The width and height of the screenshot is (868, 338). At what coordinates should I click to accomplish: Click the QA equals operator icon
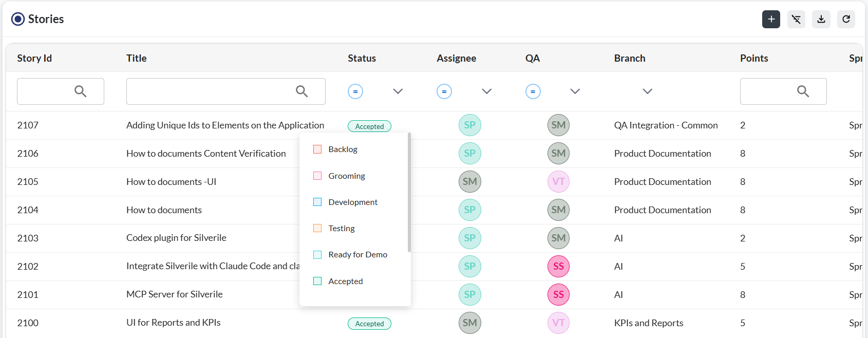[533, 91]
